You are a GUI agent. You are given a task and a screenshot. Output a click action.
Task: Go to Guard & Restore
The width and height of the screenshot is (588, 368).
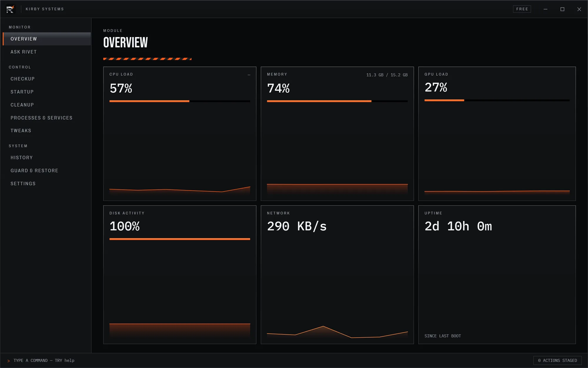[47, 171]
